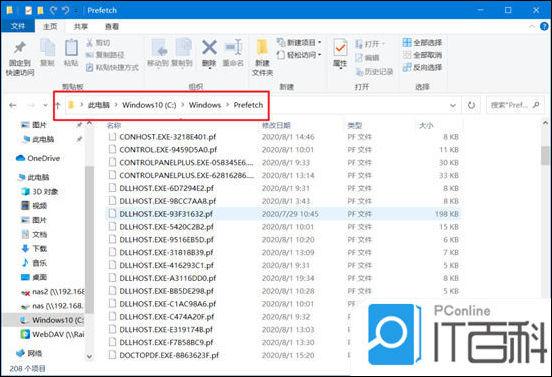Click the file list vertical scrollbar thumb
The height and width of the screenshot is (377, 552).
545,155
